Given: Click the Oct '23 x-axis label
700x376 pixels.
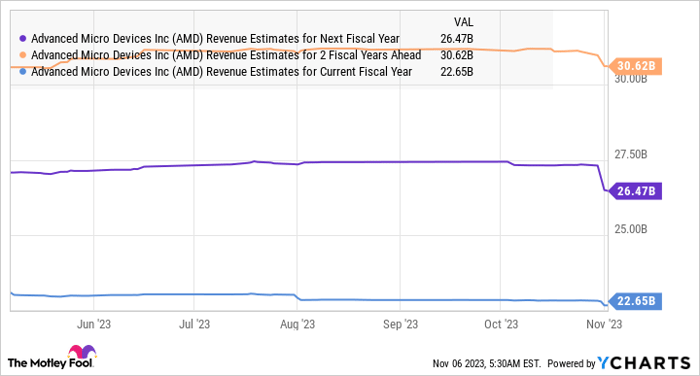Looking at the screenshot, I should pyautogui.click(x=501, y=324).
